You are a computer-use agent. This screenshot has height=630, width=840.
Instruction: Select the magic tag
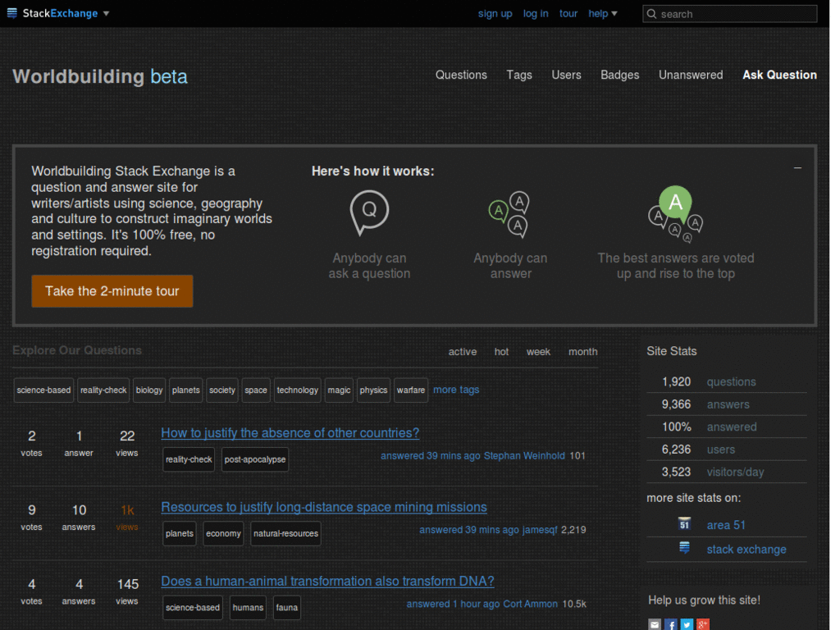point(339,390)
